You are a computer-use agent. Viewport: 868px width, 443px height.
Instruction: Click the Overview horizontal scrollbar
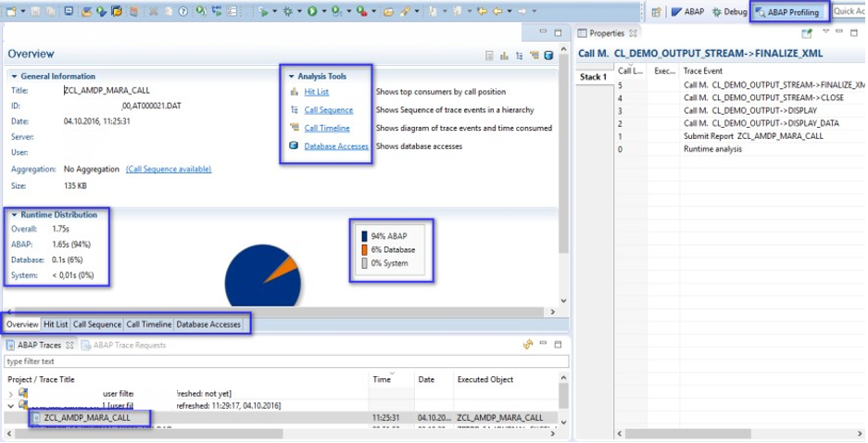(280, 311)
